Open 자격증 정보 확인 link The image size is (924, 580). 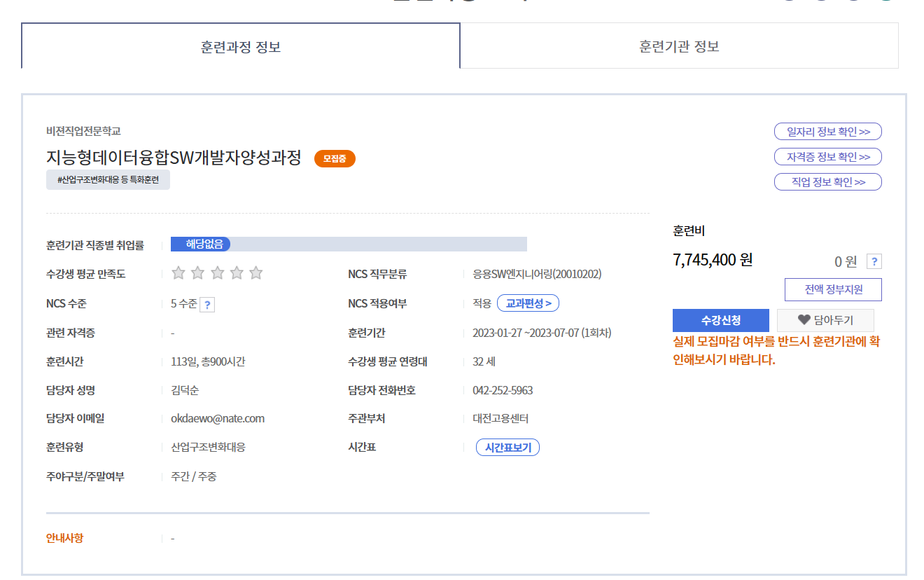pos(827,157)
